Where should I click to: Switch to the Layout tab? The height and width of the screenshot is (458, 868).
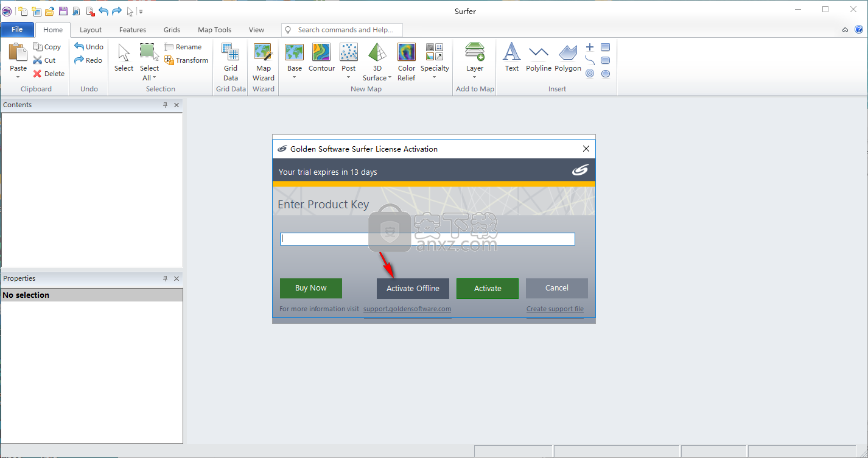pos(91,30)
